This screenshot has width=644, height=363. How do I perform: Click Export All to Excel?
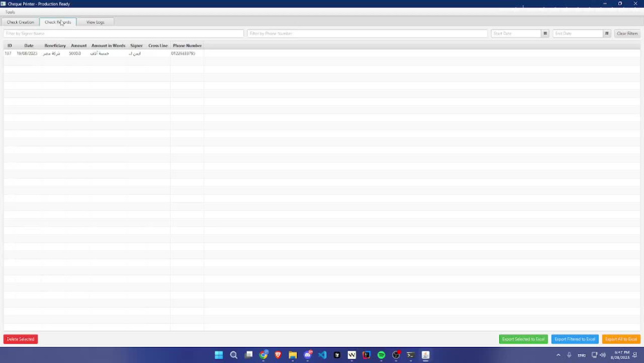coord(621,339)
